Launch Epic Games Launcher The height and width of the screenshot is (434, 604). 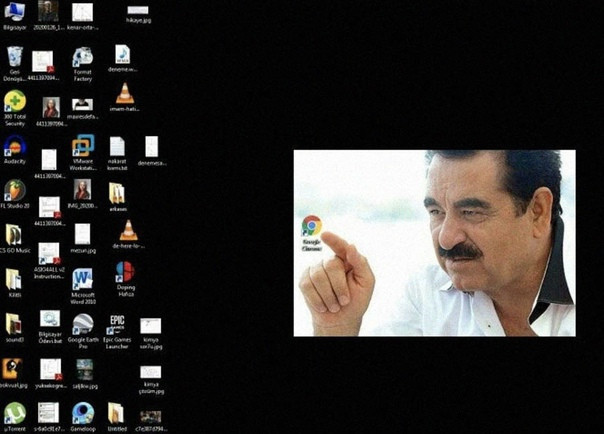(117, 325)
